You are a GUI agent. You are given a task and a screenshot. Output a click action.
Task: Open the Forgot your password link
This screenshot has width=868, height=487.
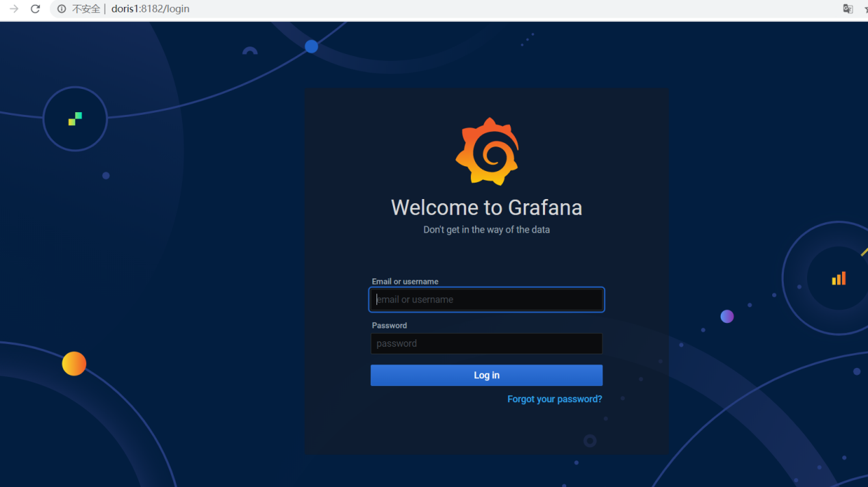pyautogui.click(x=554, y=399)
